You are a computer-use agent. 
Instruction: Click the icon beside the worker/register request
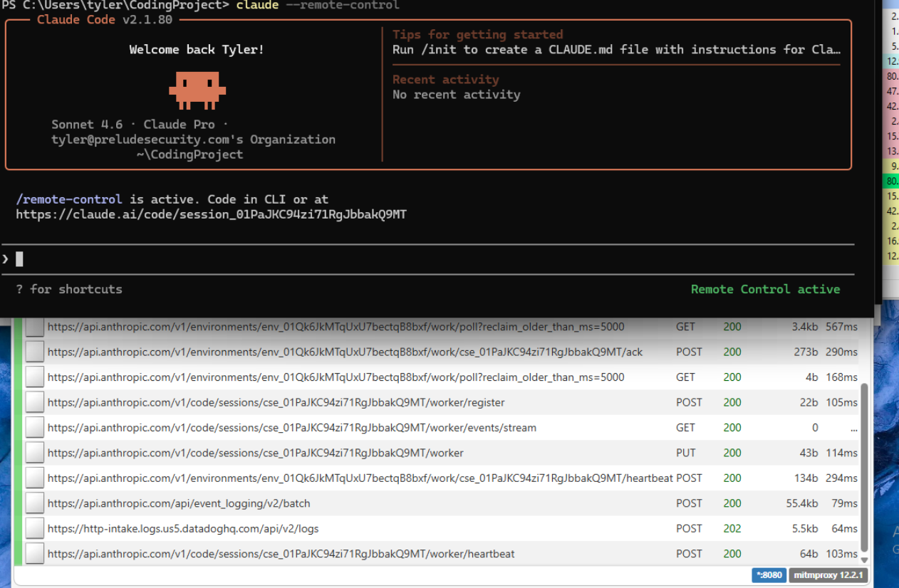pyautogui.click(x=34, y=403)
